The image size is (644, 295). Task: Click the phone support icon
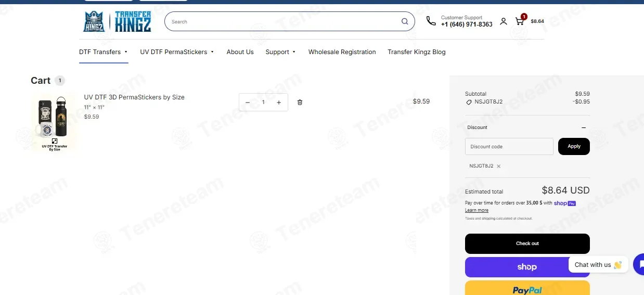point(431,21)
